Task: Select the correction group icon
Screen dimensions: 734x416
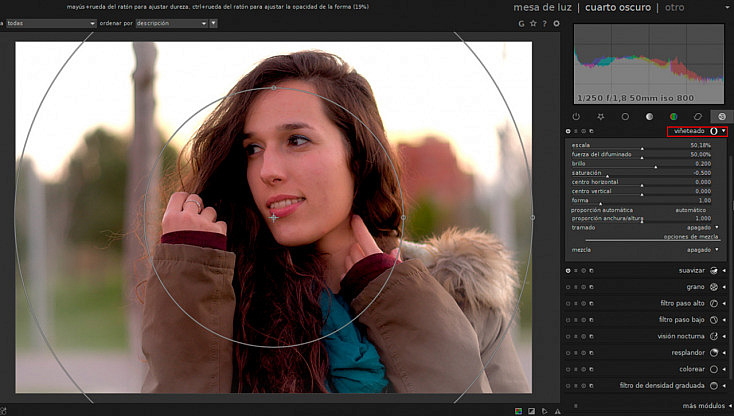Action: pos(697,117)
